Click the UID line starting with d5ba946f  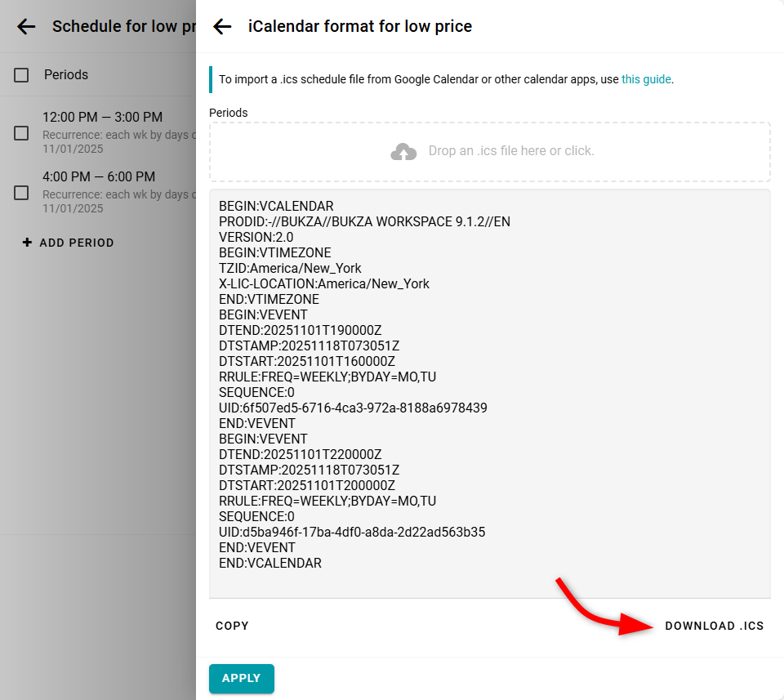(352, 532)
